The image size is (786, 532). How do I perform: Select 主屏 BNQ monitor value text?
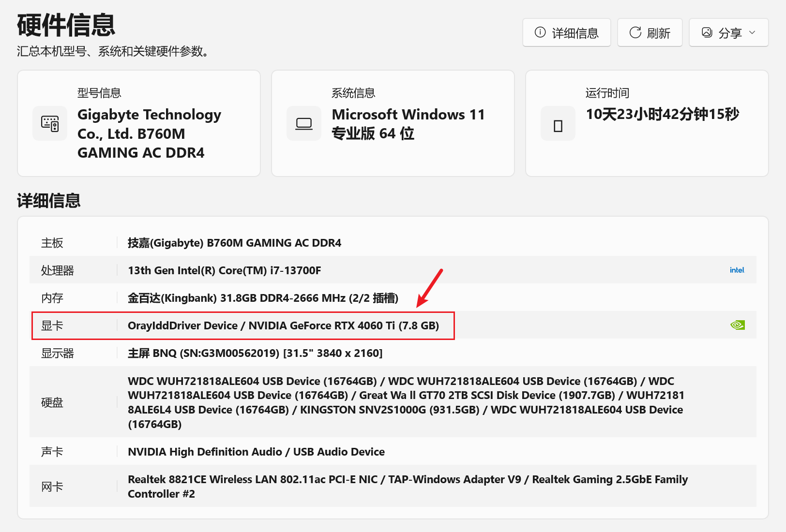click(x=255, y=353)
